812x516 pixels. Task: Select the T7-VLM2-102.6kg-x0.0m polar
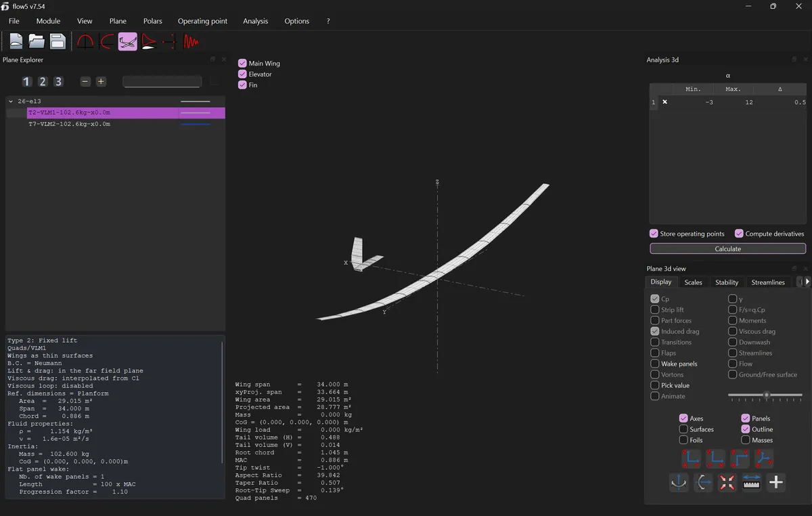[x=69, y=125]
